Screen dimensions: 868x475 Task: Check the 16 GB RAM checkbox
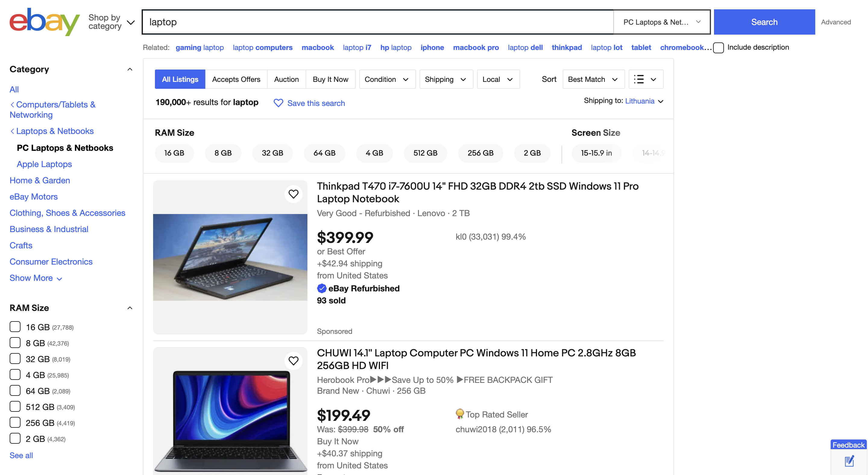pyautogui.click(x=15, y=327)
